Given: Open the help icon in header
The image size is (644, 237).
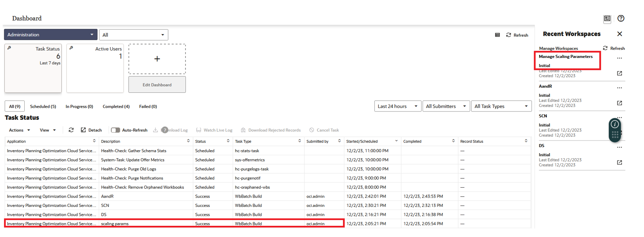Looking at the screenshot, I should [621, 18].
